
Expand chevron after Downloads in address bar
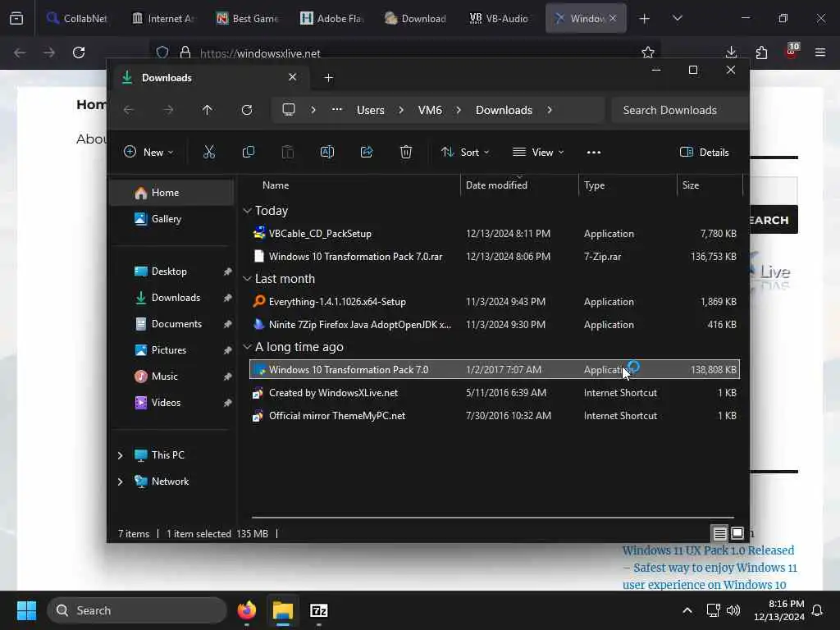point(549,110)
